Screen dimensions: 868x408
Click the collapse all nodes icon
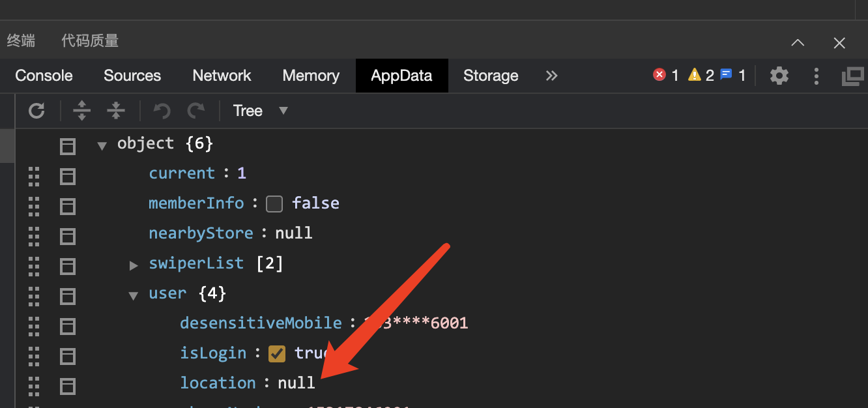click(116, 111)
